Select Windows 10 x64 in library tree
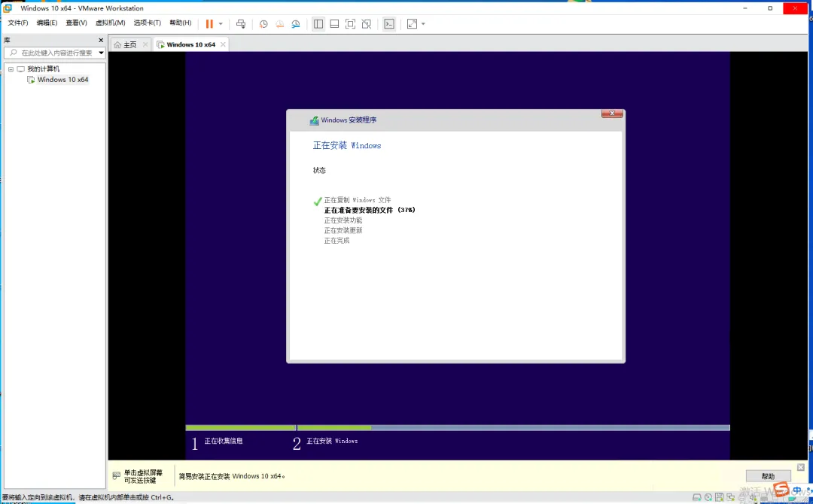The image size is (813, 504). 62,80
